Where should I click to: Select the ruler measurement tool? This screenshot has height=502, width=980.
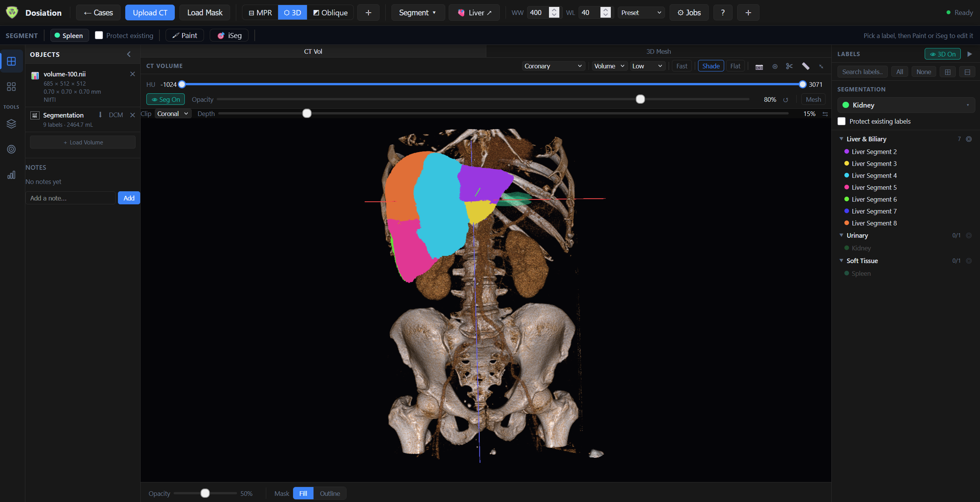pyautogui.click(x=806, y=66)
